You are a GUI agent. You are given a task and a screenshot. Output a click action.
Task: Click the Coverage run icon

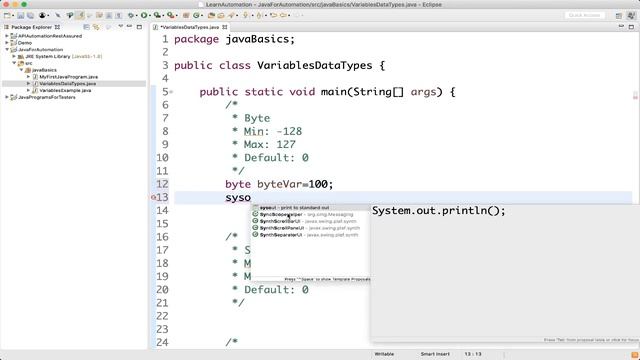[x=157, y=16]
